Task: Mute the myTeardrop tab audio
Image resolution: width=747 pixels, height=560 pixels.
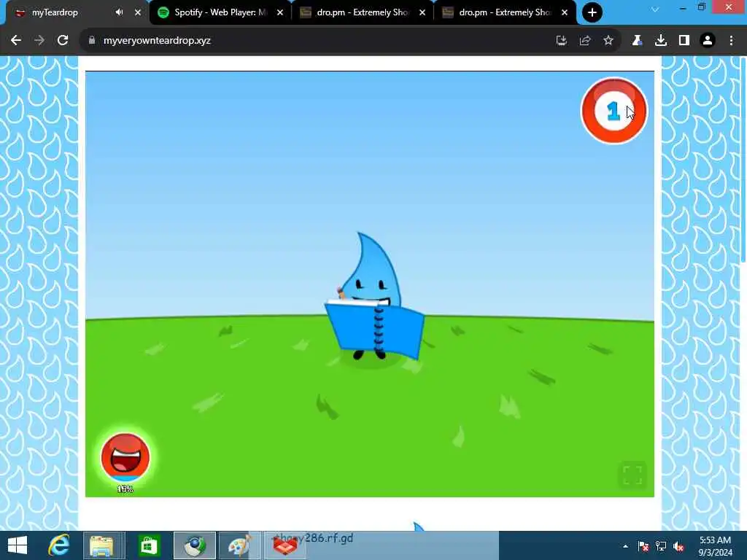Action: pos(119,12)
